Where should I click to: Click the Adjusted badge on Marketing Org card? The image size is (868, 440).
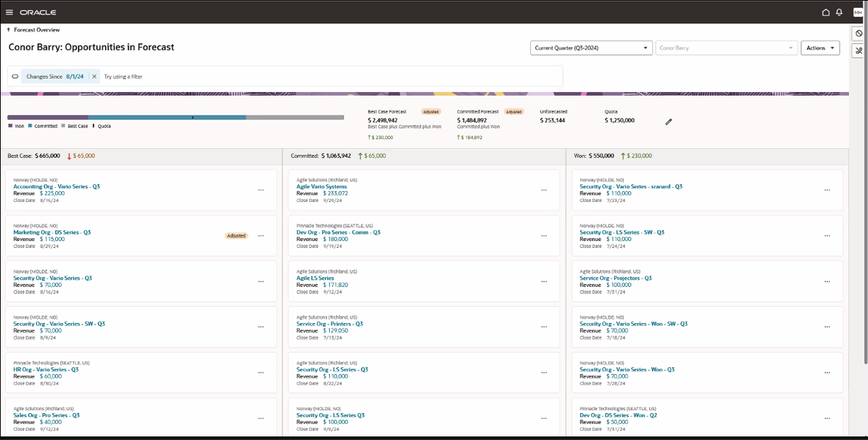(x=237, y=236)
